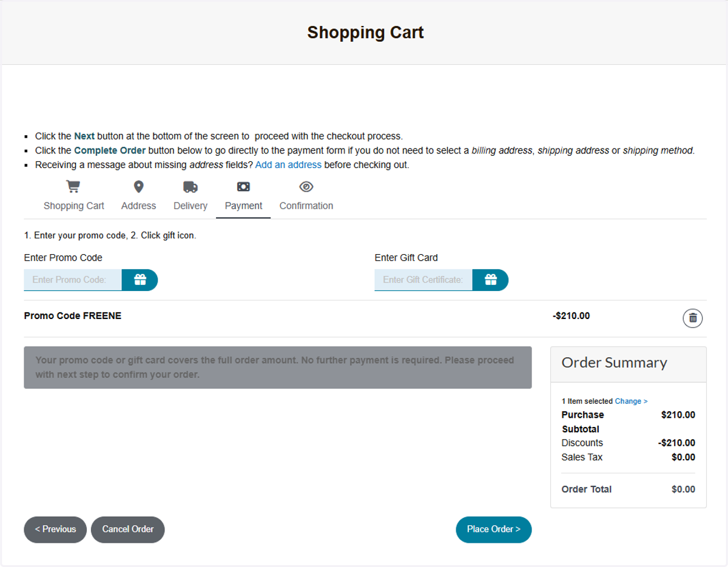The image size is (728, 567).
Task: Click the Purchase Subtotal $210.00 value
Action: point(678,415)
